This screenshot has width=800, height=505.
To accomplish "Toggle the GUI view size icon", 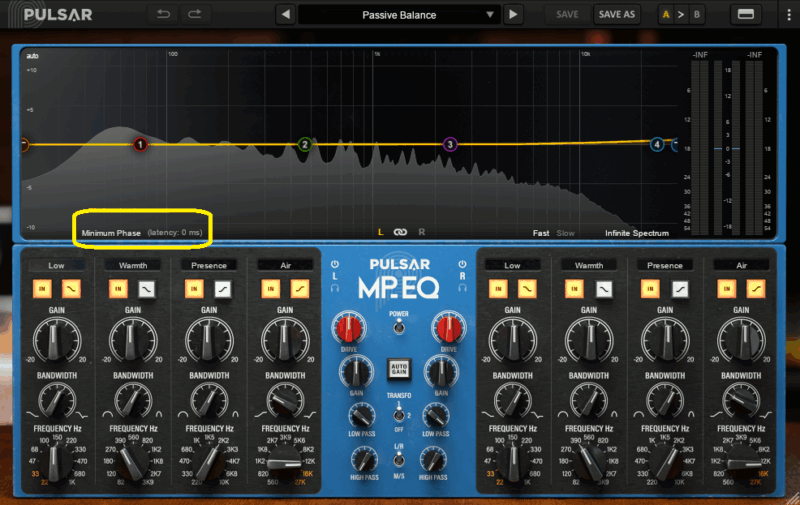I will tap(745, 14).
